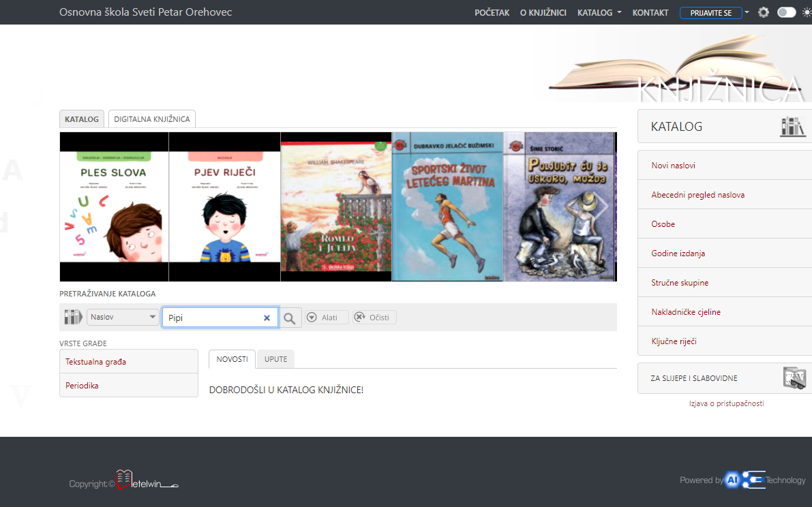Open the Pjev riječi book cover
Screen dimensions: 812x507
point(225,206)
